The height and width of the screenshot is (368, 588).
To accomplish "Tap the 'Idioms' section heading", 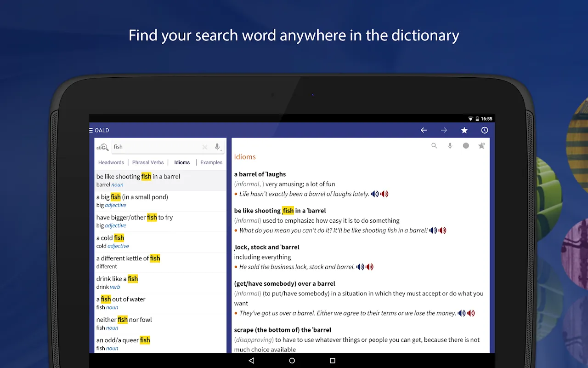I will click(x=245, y=157).
